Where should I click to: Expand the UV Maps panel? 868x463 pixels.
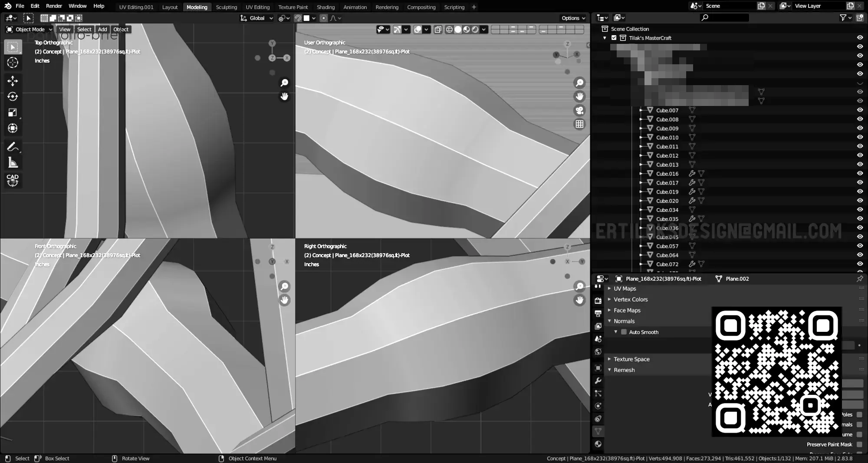tap(625, 288)
